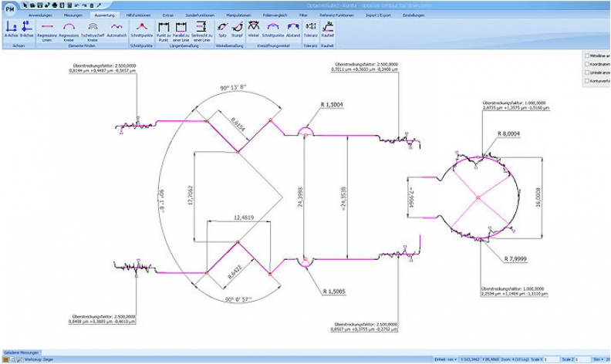
Task: Select Punkt zu Punkt length dimension
Action: coord(164,32)
